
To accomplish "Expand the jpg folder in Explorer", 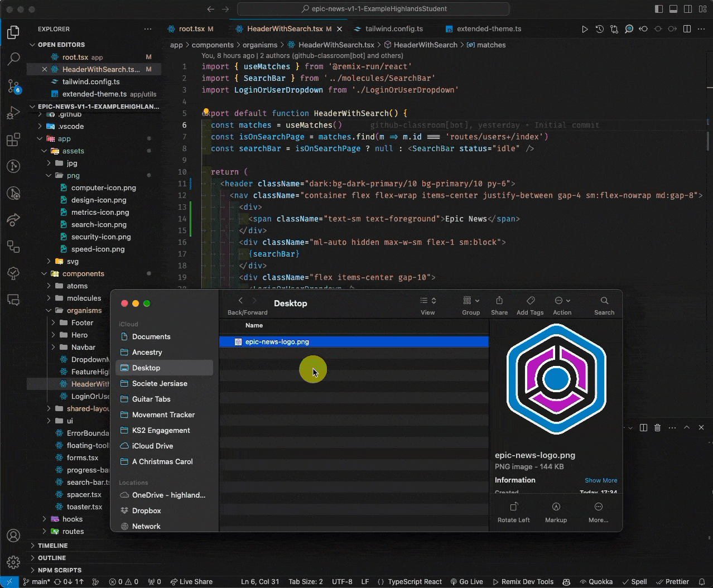I will pyautogui.click(x=72, y=163).
